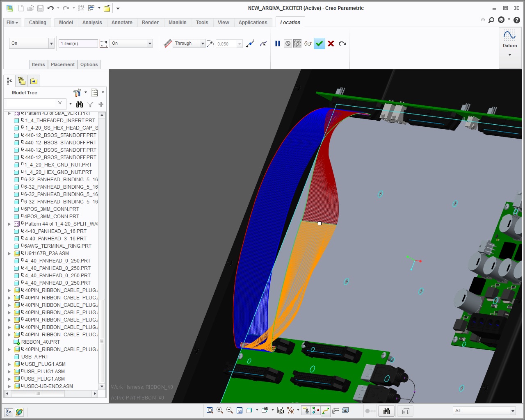
Task: Toggle the attached preview mode icon
Action: (297, 43)
